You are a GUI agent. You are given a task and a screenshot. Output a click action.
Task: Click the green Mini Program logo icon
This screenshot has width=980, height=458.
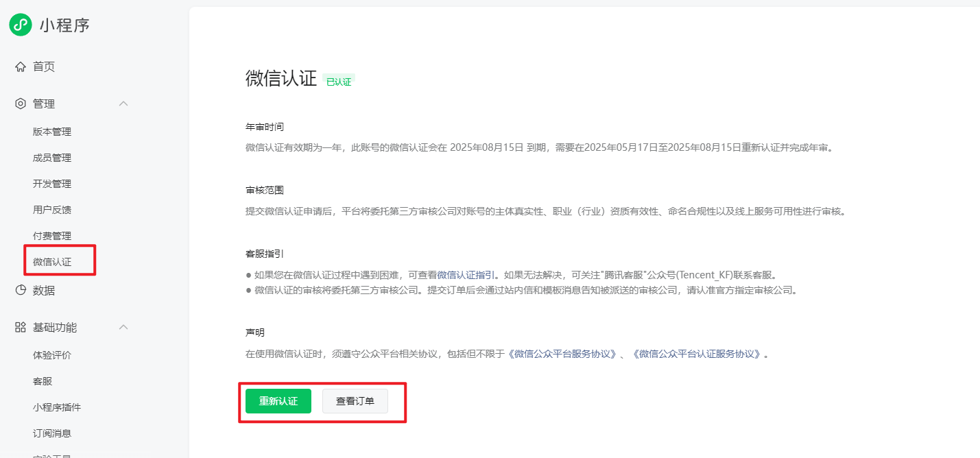(21, 25)
